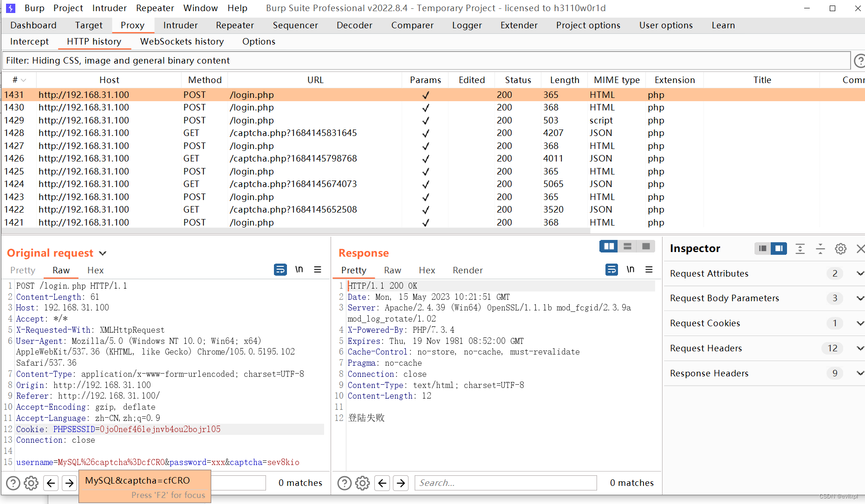
Task: Open response search help icon
Action: tap(345, 483)
